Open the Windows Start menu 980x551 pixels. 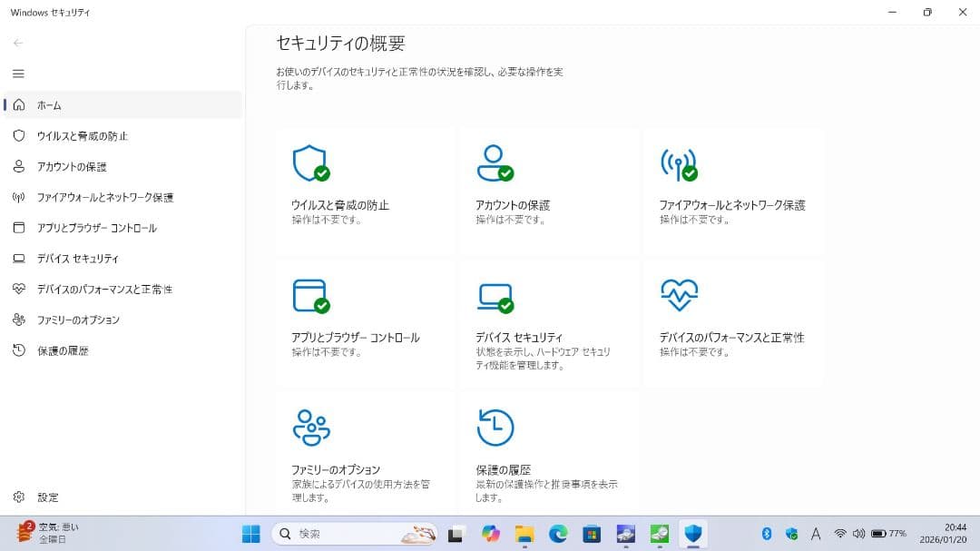click(x=250, y=535)
